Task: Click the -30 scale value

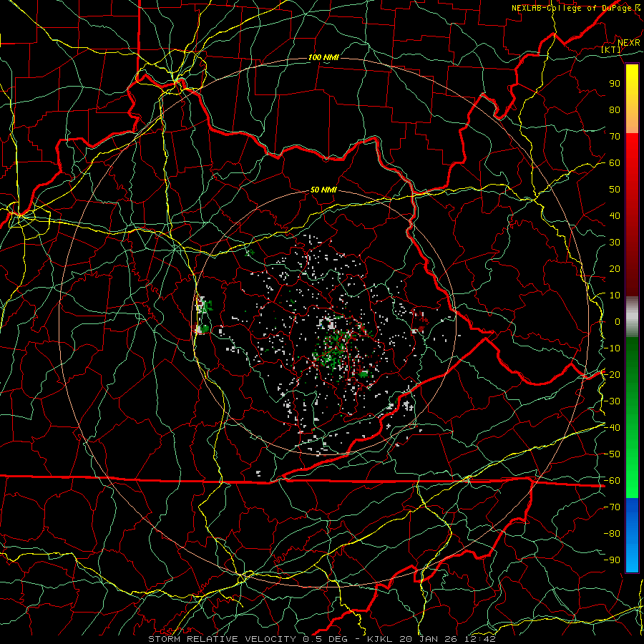Action: [612, 401]
